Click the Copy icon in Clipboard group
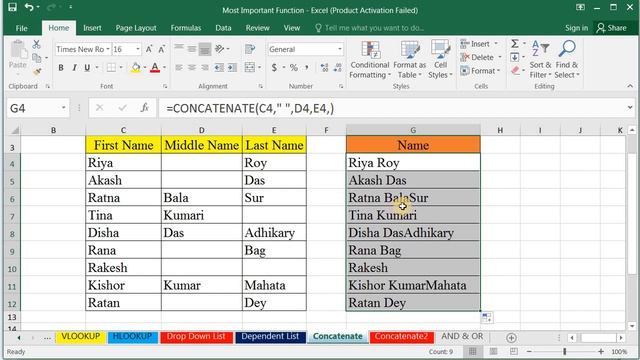Screen dimensions: 640x360 pos(36,58)
